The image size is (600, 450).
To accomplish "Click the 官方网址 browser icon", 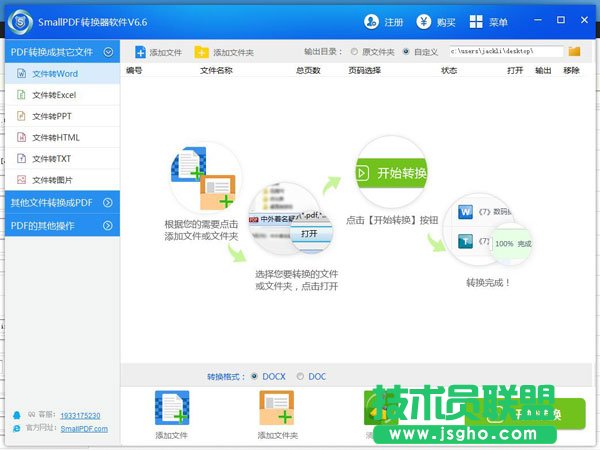I will pos(16,429).
